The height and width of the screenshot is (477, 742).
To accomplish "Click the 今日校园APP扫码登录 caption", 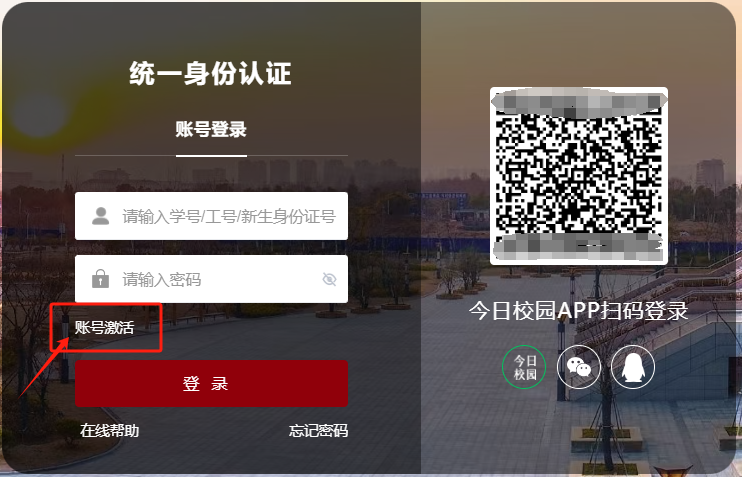I will [578, 311].
